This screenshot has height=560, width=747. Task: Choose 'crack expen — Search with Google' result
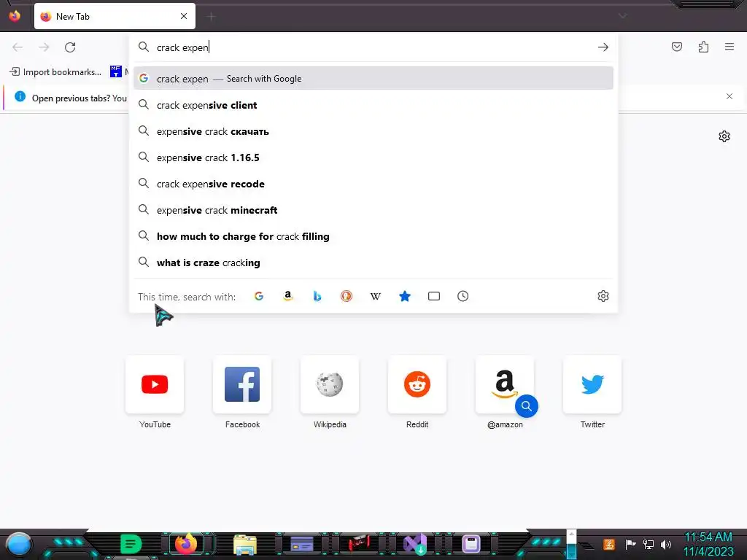tap(373, 79)
